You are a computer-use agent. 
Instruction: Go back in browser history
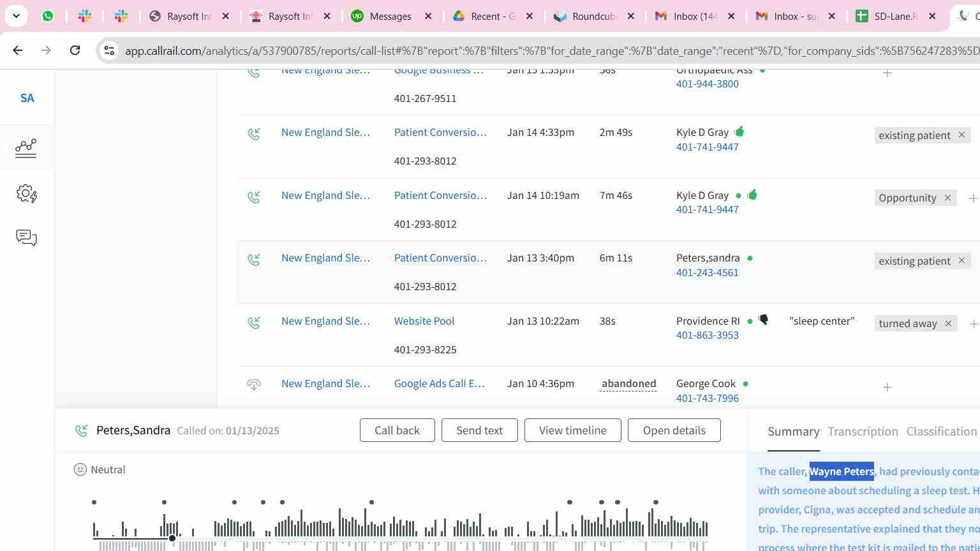tap(17, 50)
